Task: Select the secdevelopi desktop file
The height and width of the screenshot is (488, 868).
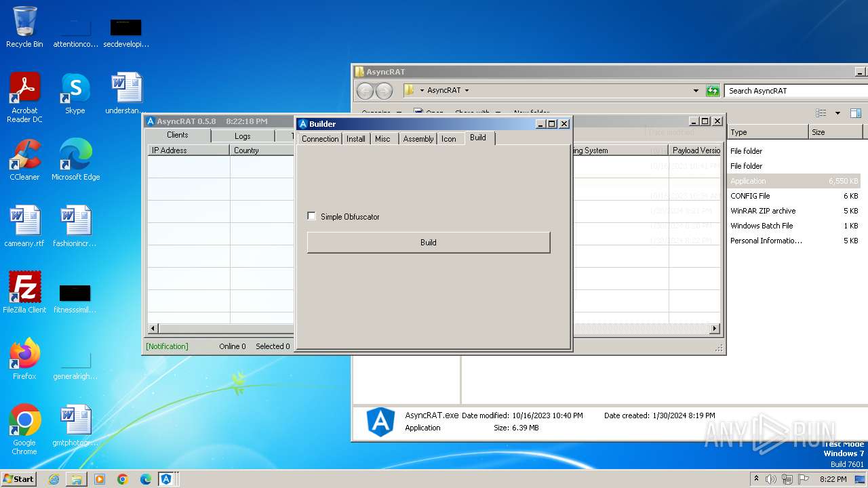Action: coord(126,33)
